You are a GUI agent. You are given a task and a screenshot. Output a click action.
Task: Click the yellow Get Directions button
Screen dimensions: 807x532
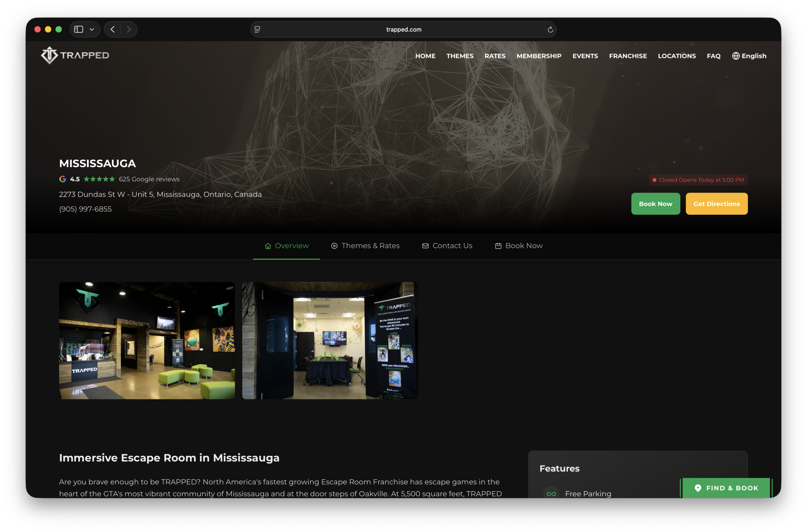[717, 204]
